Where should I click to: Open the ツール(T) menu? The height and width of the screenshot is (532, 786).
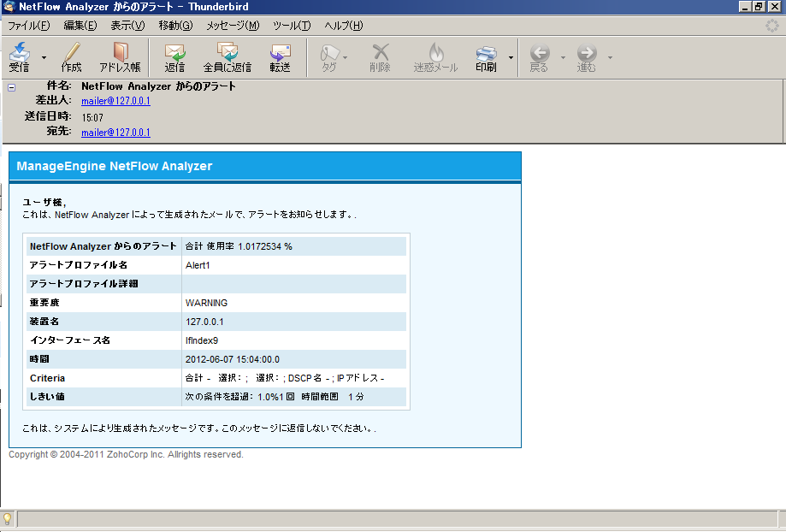pyautogui.click(x=292, y=26)
